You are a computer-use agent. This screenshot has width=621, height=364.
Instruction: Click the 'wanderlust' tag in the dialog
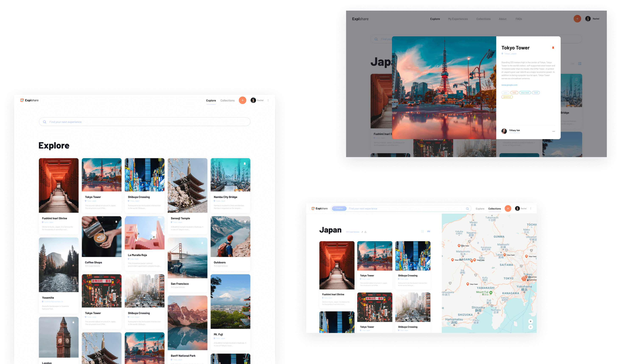coord(507,97)
